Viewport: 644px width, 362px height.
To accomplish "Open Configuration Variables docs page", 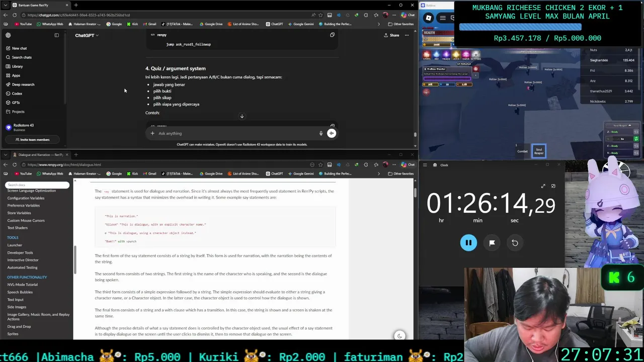I will pos(26,198).
